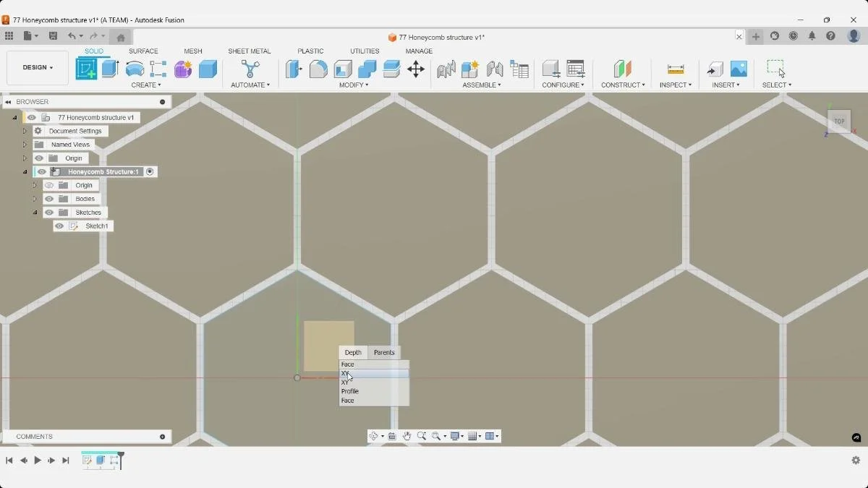Image resolution: width=868 pixels, height=488 pixels.
Task: Toggle visibility of 77 Honeycomb structure v1
Action: click(32, 117)
